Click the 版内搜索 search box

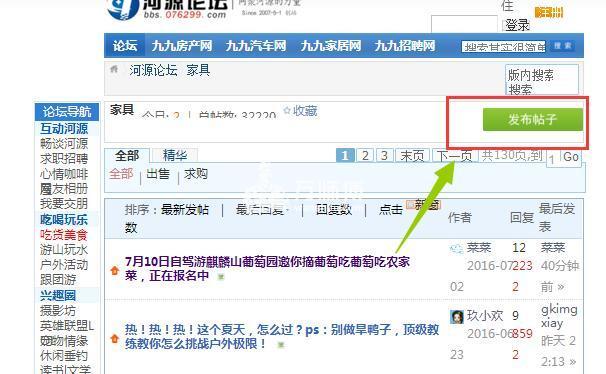[541, 79]
